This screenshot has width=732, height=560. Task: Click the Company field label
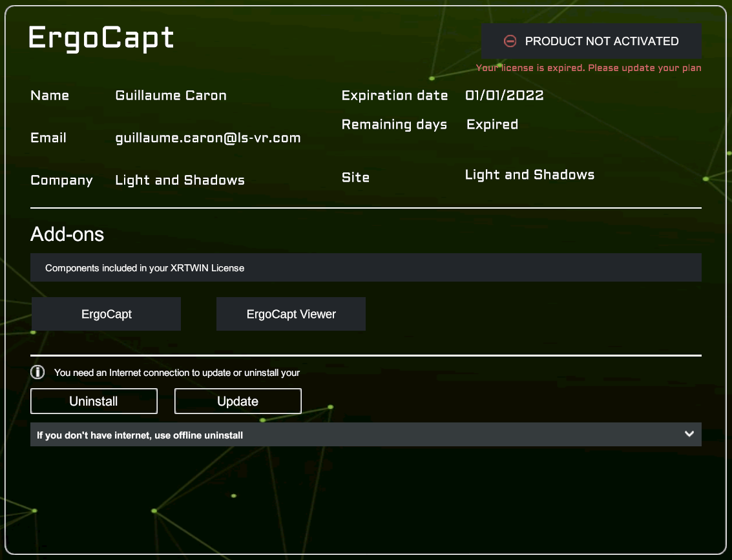click(x=61, y=181)
